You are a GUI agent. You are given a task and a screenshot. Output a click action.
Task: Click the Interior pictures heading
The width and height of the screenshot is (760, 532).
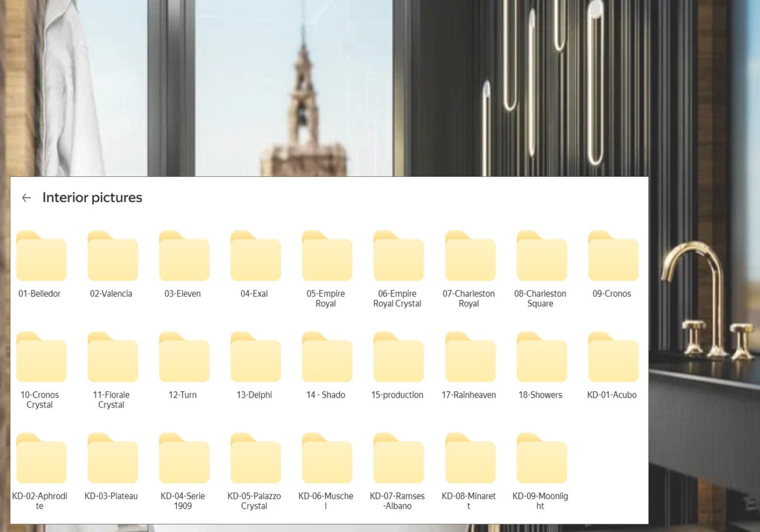click(x=92, y=198)
